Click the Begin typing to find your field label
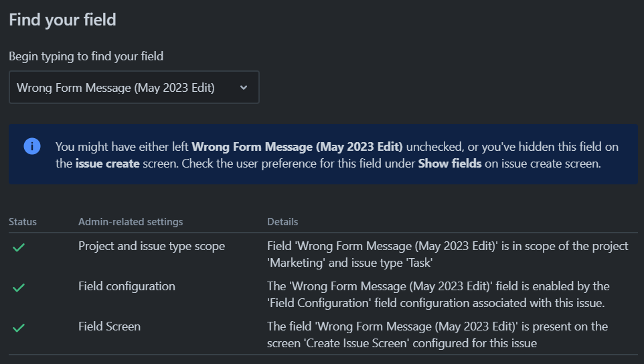Screen dimensions: 644x364 86,56
